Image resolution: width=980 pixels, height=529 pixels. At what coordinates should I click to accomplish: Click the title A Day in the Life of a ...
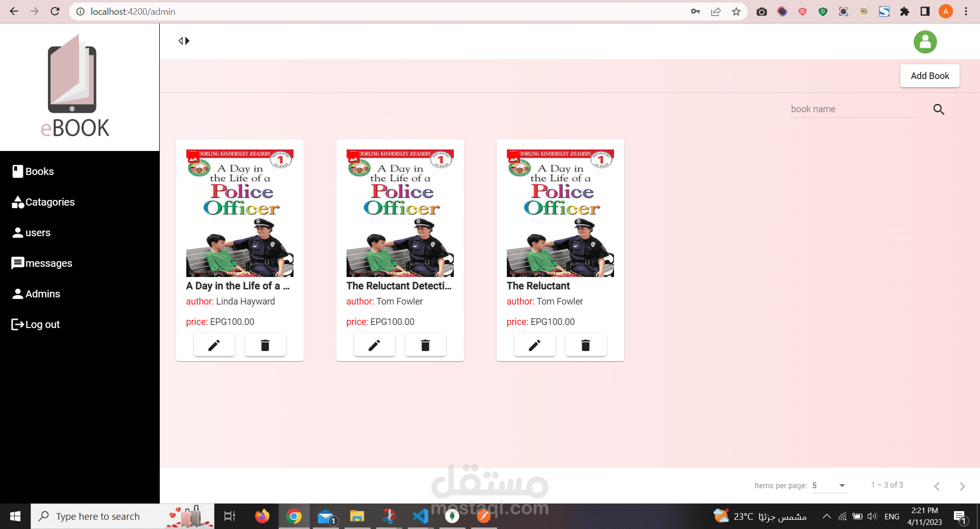[x=238, y=286]
